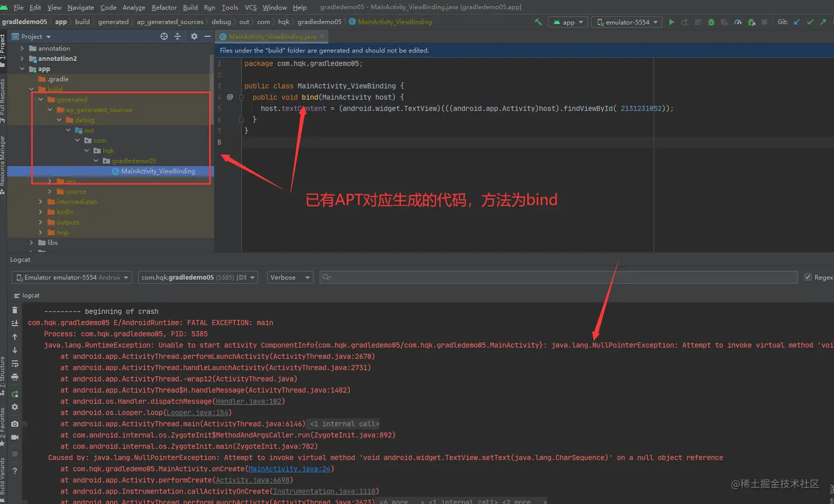Expand the annotation module folder

pos(22,49)
